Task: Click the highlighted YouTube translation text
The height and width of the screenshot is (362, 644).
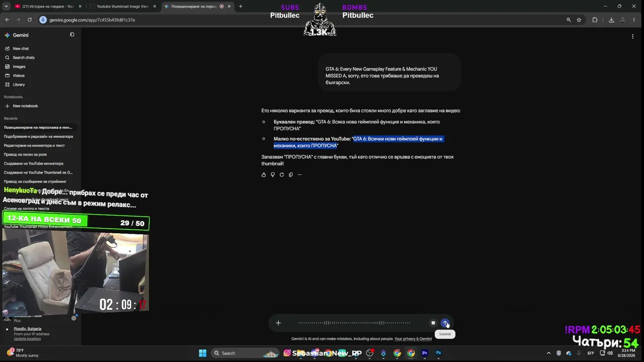Action: [x=358, y=142]
